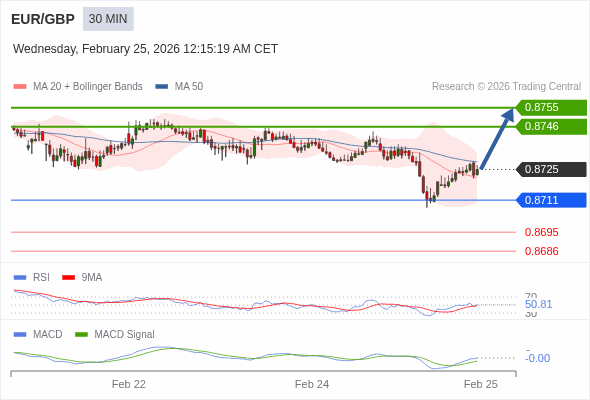Click the RSI legend label
This screenshot has height=400, width=590.
(41, 278)
